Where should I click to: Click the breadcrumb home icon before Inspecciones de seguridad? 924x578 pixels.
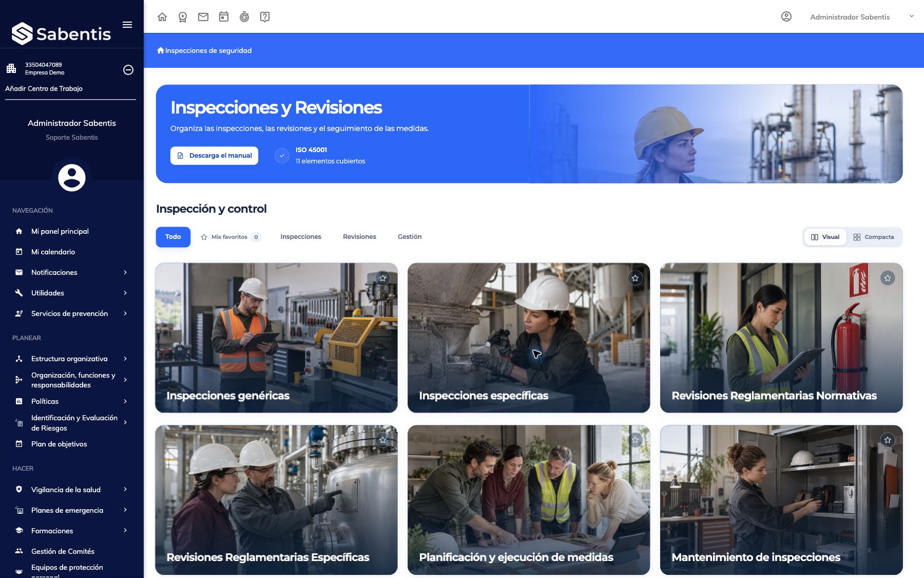coord(161,50)
